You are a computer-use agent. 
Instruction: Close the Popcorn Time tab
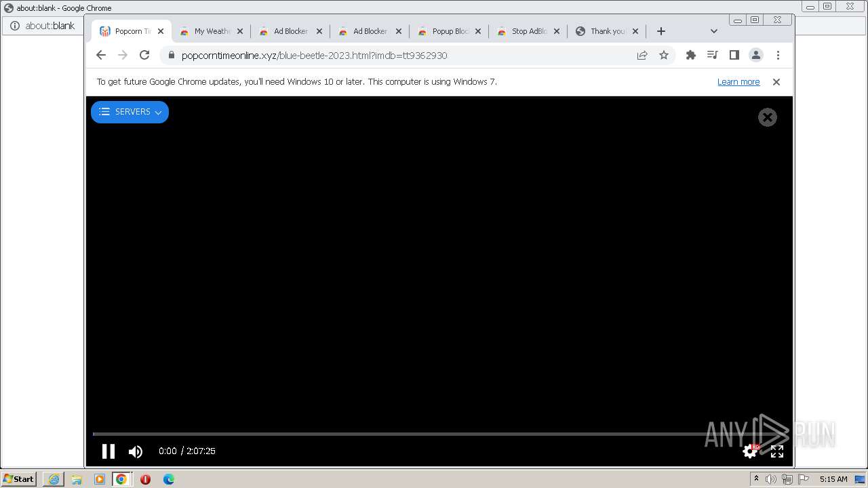tap(161, 31)
